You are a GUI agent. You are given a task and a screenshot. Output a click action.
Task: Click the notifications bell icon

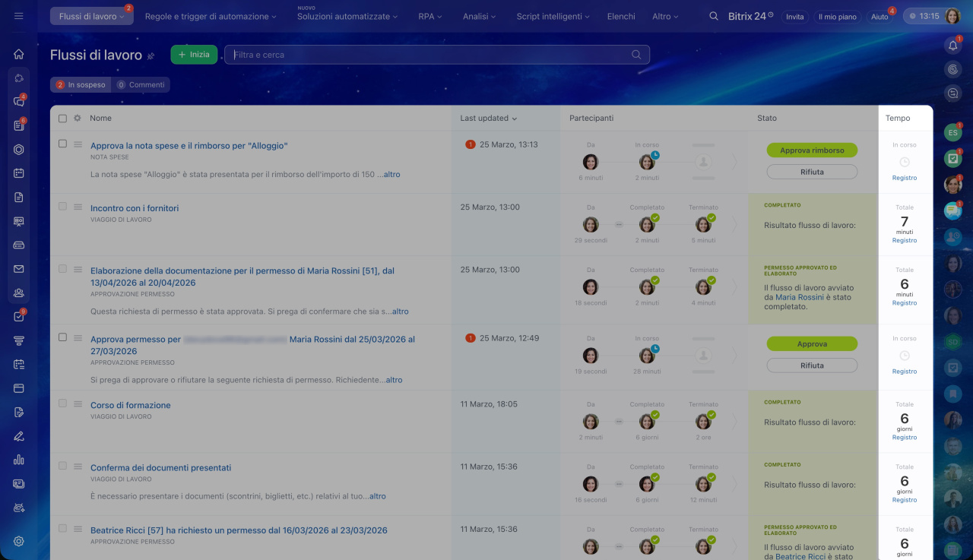[x=952, y=46]
